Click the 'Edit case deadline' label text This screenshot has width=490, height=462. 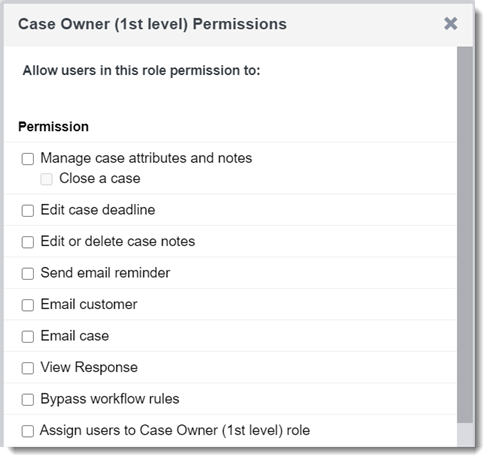[98, 210]
